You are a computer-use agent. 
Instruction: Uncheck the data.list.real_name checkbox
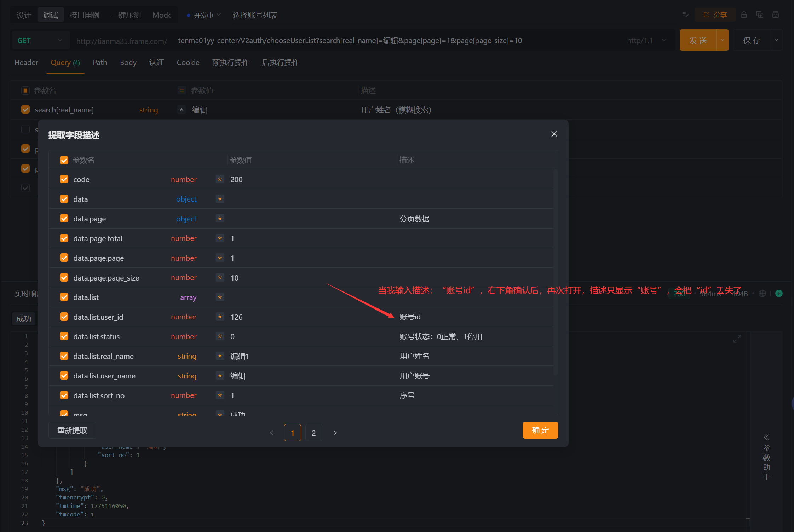point(64,356)
